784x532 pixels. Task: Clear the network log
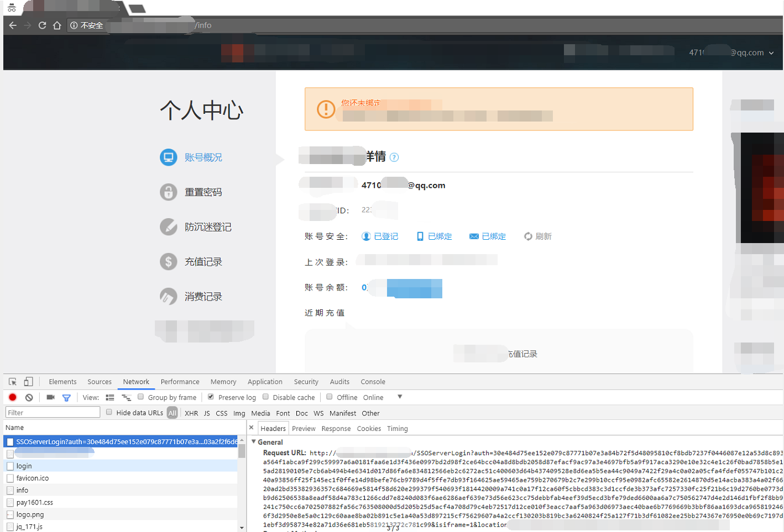pyautogui.click(x=29, y=397)
